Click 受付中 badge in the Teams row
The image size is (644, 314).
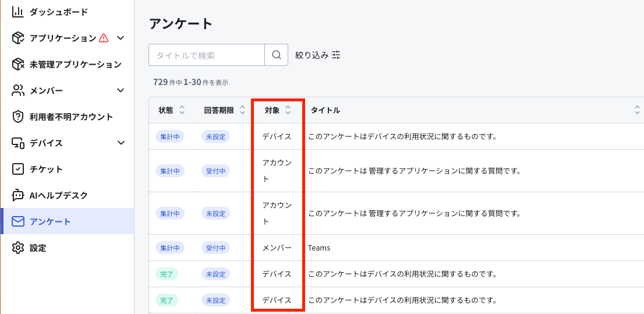click(x=215, y=248)
